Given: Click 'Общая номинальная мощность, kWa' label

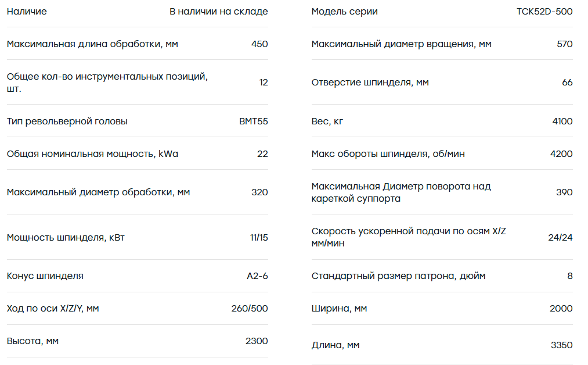Looking at the screenshot, I should [x=92, y=154].
